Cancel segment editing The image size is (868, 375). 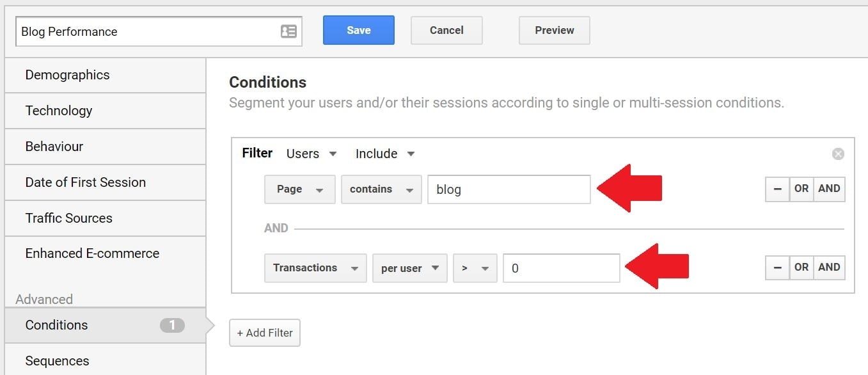coord(446,29)
